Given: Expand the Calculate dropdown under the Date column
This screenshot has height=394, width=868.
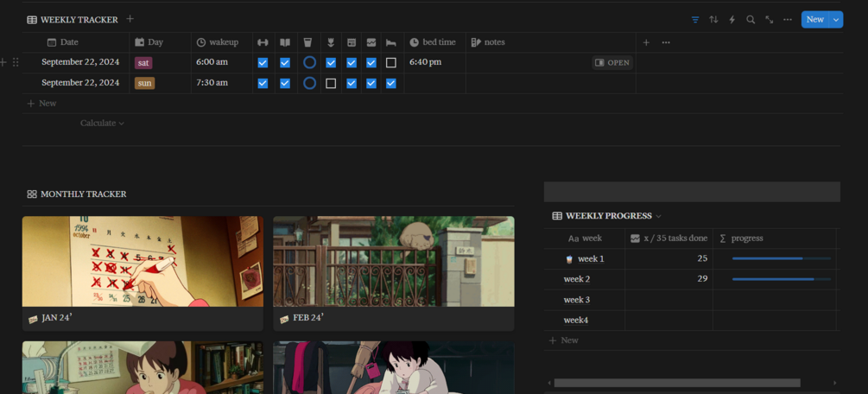Looking at the screenshot, I should pos(103,123).
